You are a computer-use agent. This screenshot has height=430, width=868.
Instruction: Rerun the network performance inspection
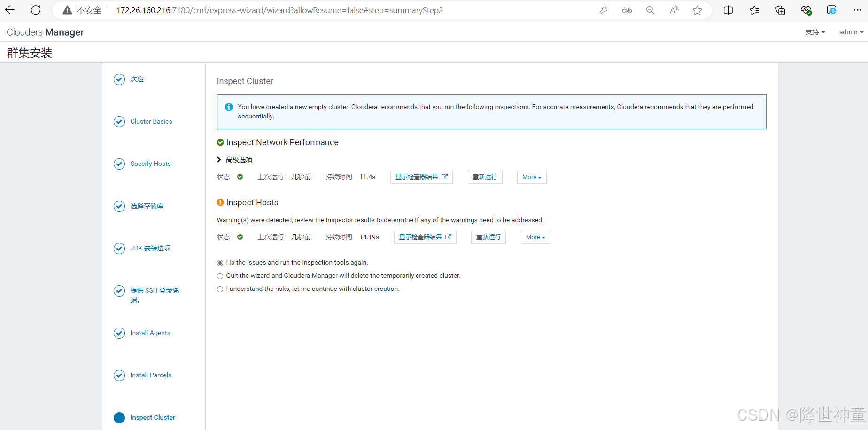point(485,177)
